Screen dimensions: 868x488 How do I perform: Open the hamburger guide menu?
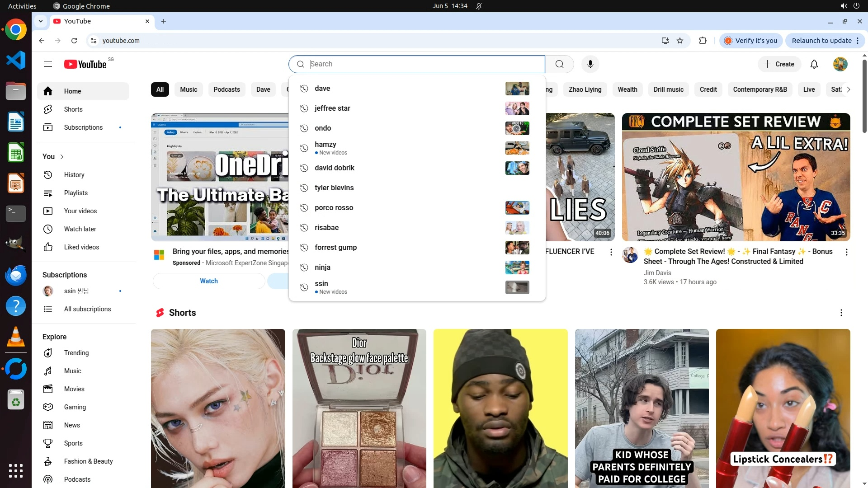click(48, 64)
